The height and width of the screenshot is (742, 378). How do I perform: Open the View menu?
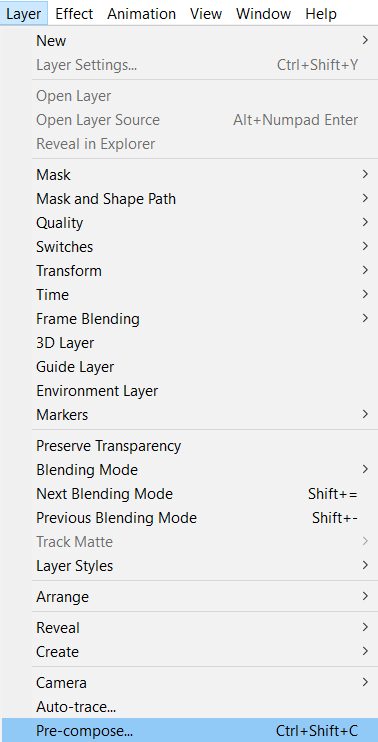tap(206, 14)
